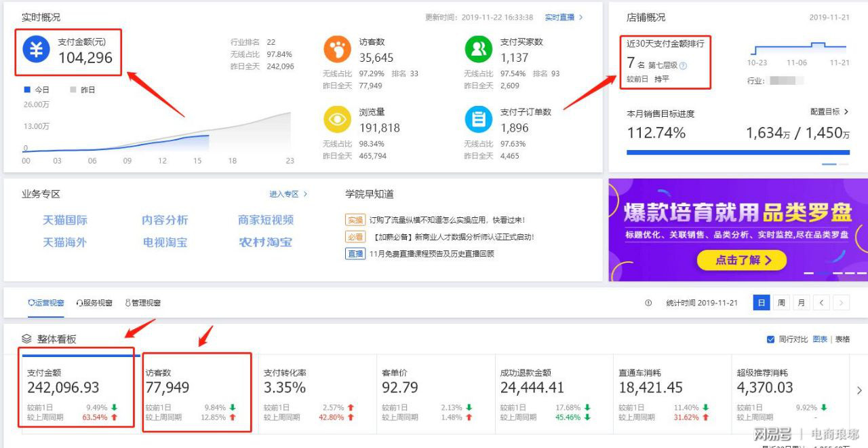The width and height of the screenshot is (868, 448).
Task: Expand more metrics with the right chevron
Action: pos(859,390)
